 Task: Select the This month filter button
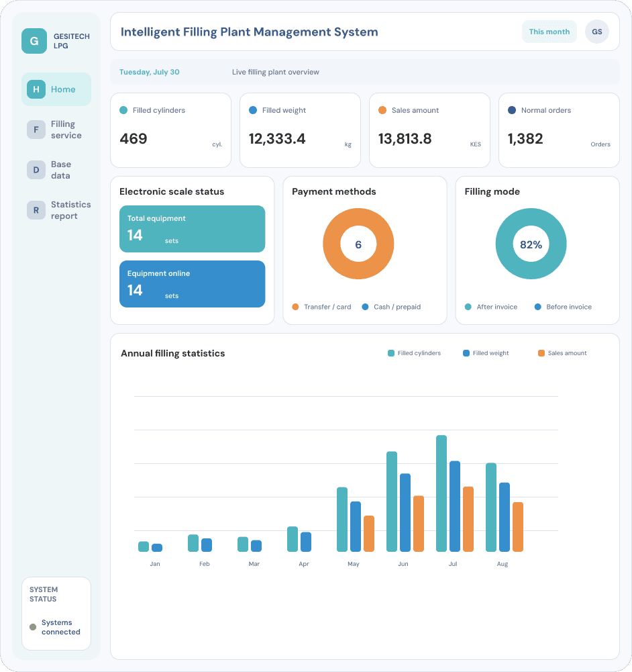(549, 32)
